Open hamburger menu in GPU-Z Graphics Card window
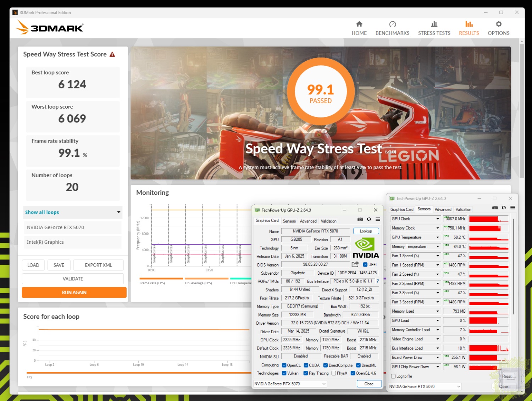 [x=378, y=219]
